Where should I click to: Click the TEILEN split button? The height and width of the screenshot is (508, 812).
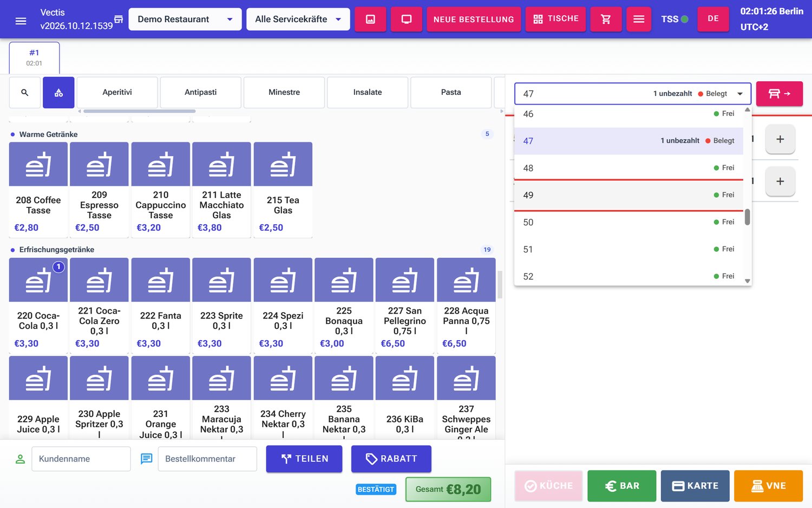pos(304,459)
